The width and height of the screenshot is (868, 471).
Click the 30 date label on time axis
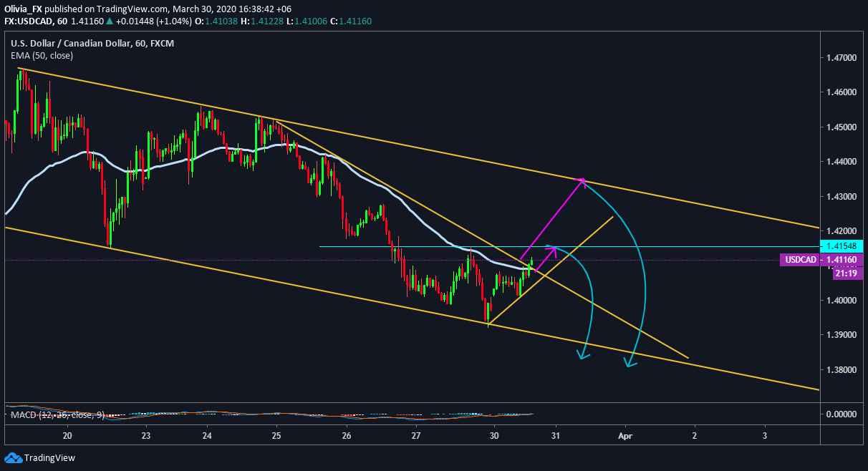(494, 435)
